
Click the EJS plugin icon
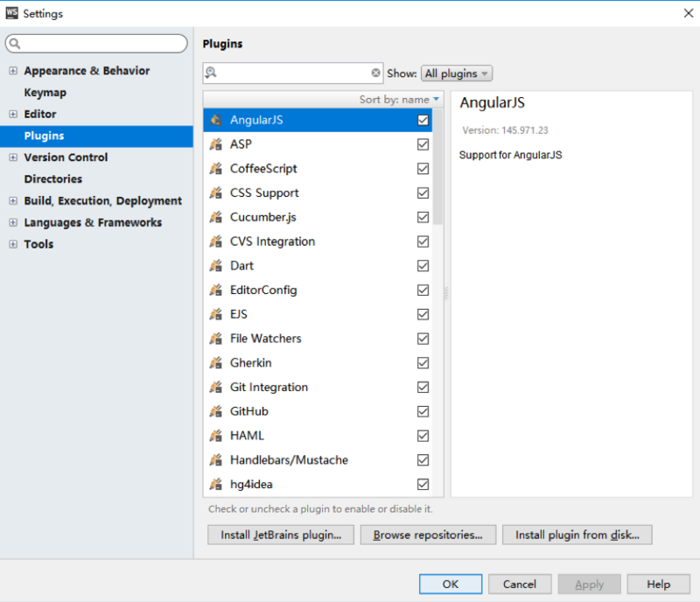[x=216, y=314]
